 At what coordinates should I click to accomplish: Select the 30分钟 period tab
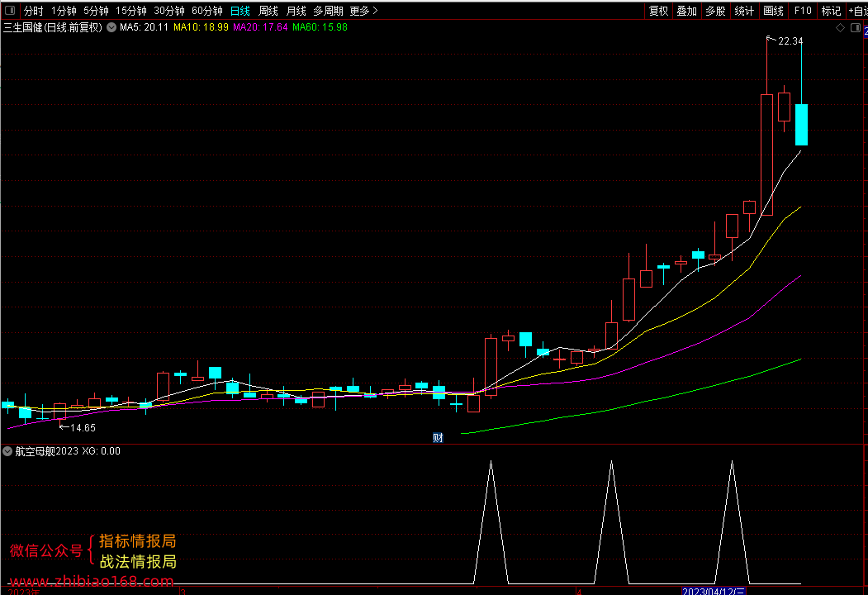point(168,11)
